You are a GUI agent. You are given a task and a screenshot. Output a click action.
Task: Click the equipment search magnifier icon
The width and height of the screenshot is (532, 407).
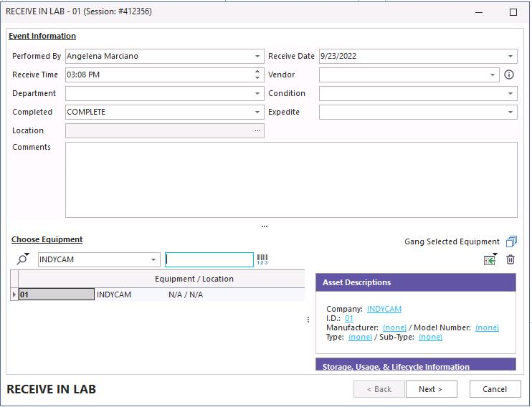point(22,259)
